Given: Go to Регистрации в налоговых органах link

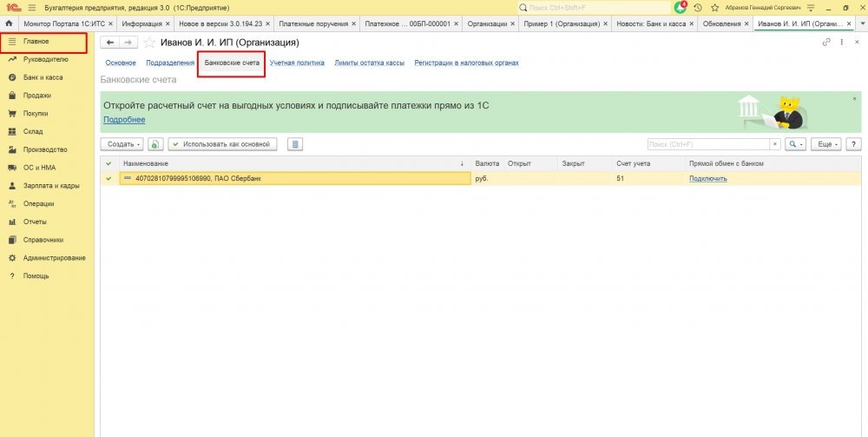Looking at the screenshot, I should point(467,63).
